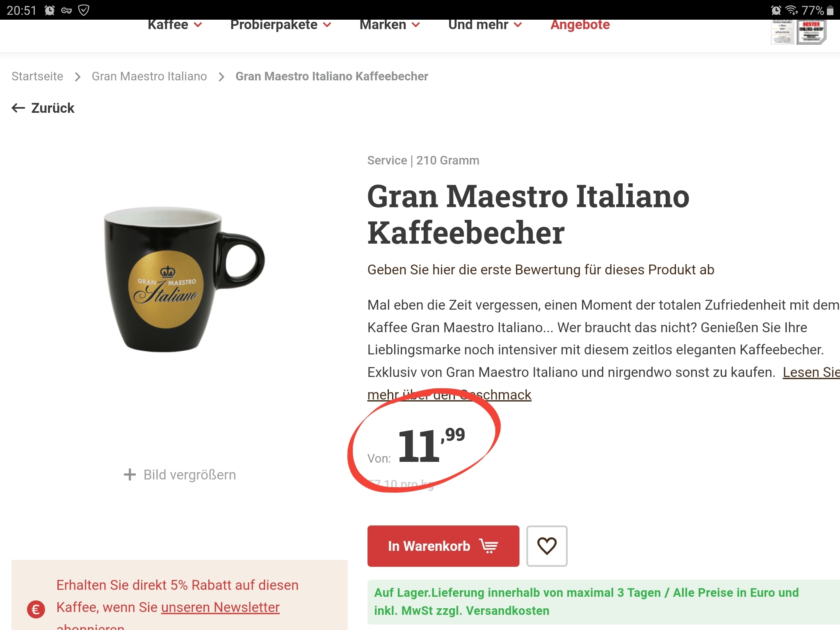Click the euro coin icon in newsletter banner
Image resolution: width=840 pixels, height=630 pixels.
[36, 609]
